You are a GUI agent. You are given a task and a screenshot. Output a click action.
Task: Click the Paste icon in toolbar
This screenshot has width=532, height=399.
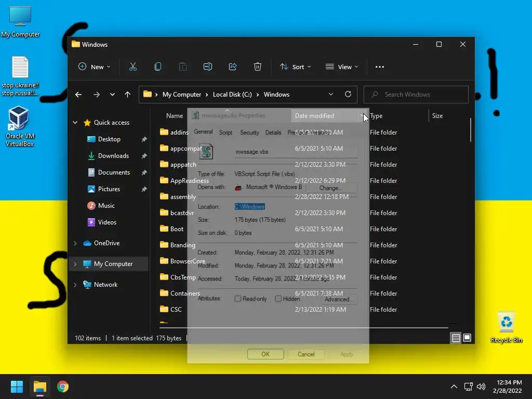pos(182,67)
